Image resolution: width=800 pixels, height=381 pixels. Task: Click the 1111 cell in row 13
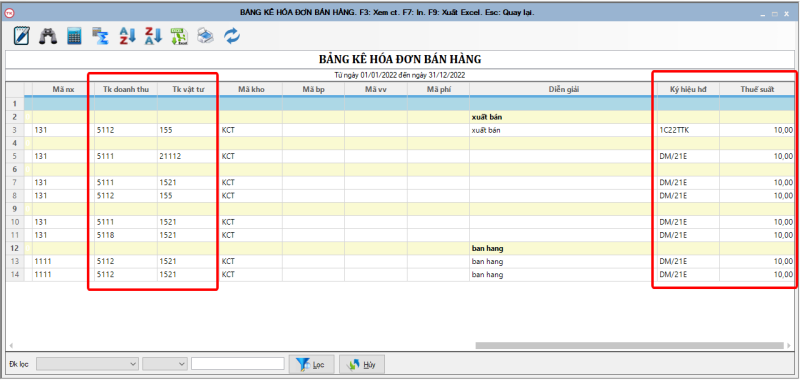(x=63, y=262)
